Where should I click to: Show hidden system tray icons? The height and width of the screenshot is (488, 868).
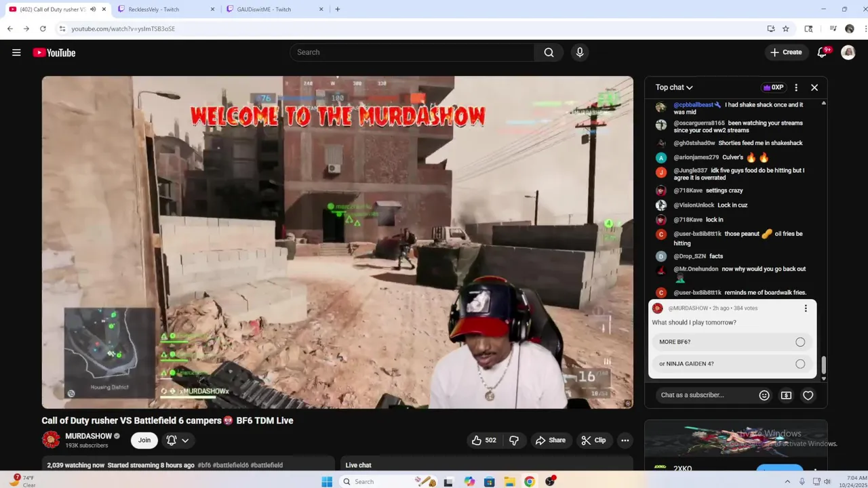787,482
